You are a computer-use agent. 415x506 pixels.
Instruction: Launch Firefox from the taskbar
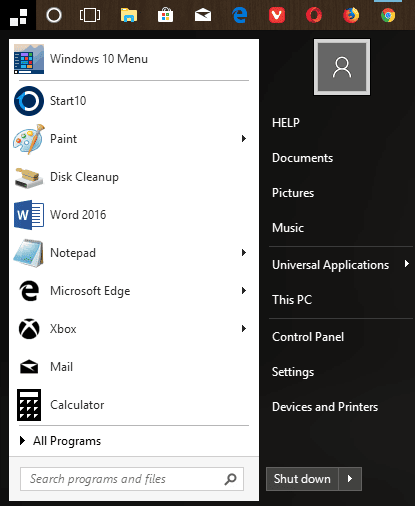pyautogui.click(x=351, y=15)
